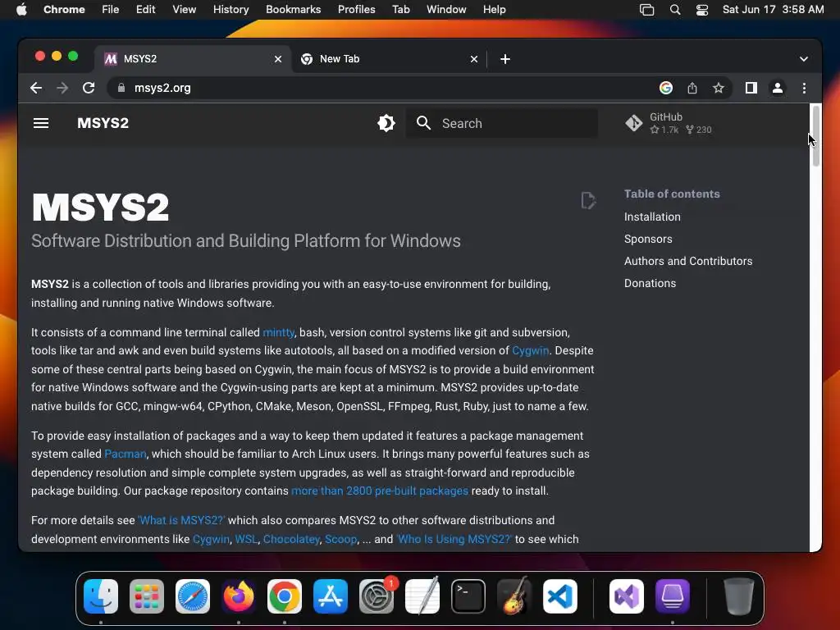Click the Stage Manager menu bar icon
The image size is (840, 630).
646,10
